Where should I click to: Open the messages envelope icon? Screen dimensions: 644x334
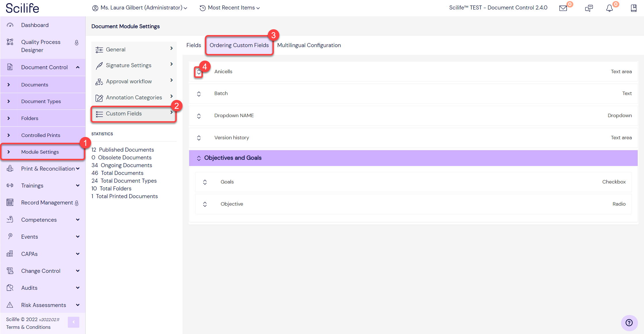563,8
